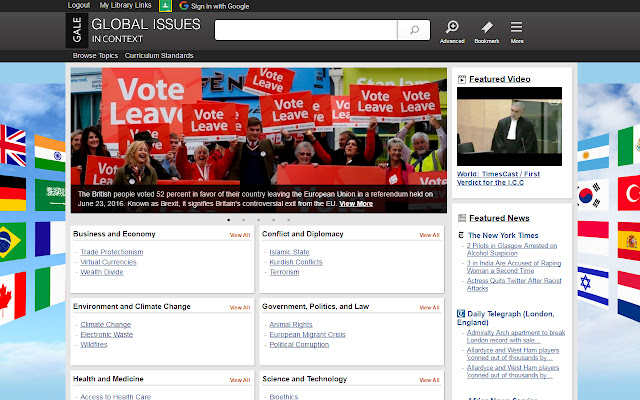640x400 pixels.
Task: Open Animal Rights topic
Action: pyautogui.click(x=291, y=324)
